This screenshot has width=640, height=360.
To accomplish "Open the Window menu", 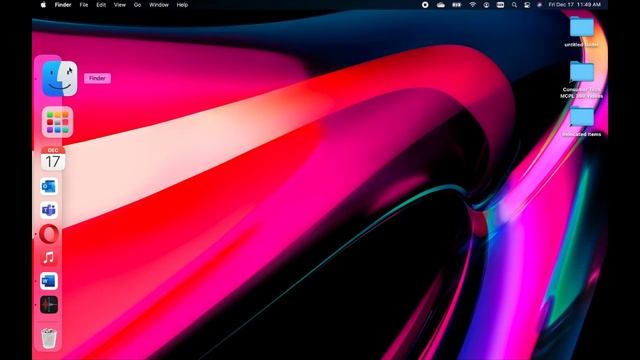I will [x=159, y=5].
